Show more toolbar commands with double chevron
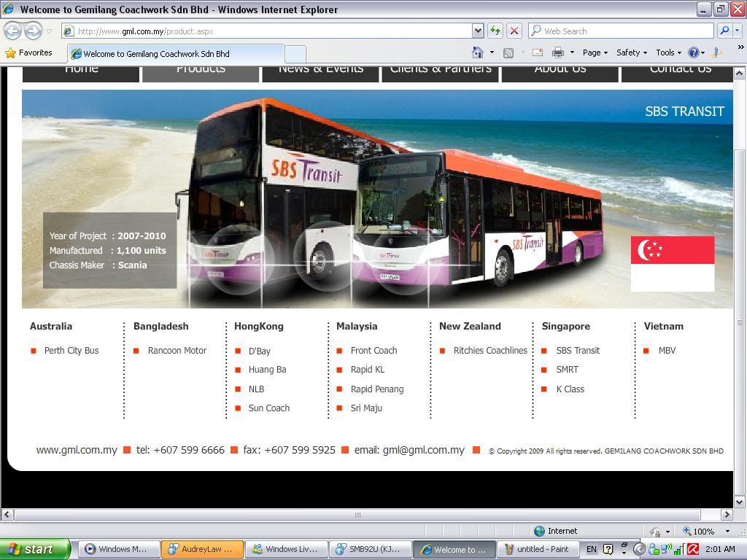This screenshot has width=747, height=560. (x=740, y=47)
